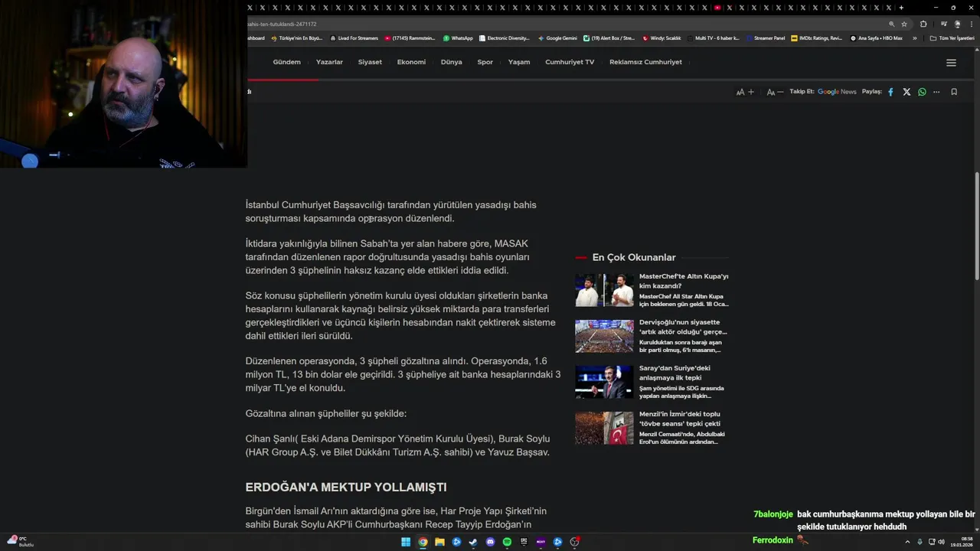Open the Streamer Panel bookmark
980x551 pixels.
[x=766, y=37]
